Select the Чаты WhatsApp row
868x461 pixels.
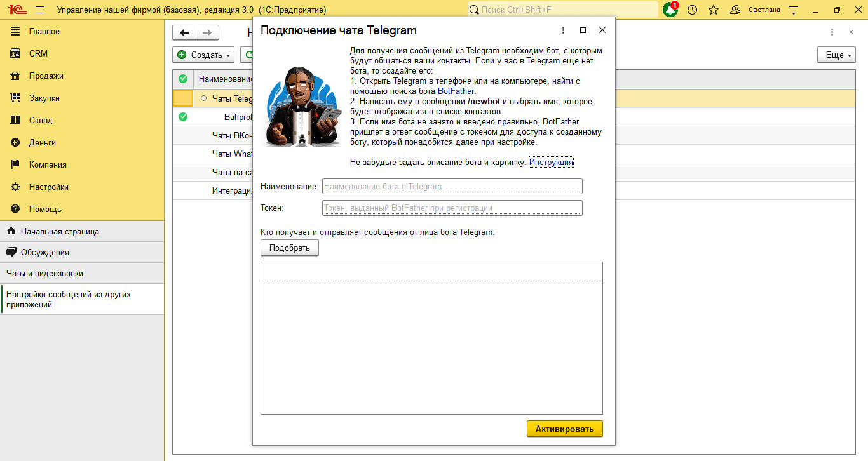pos(233,154)
